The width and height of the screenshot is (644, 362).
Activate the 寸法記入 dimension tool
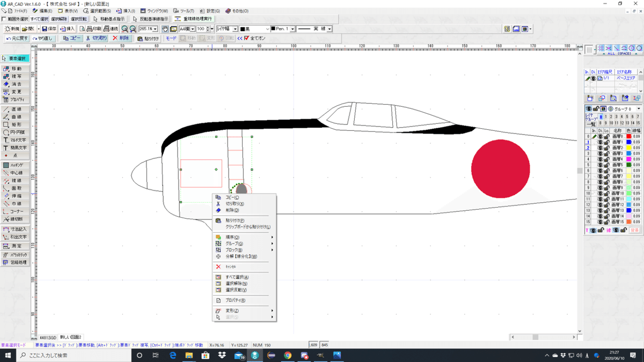tap(15, 229)
